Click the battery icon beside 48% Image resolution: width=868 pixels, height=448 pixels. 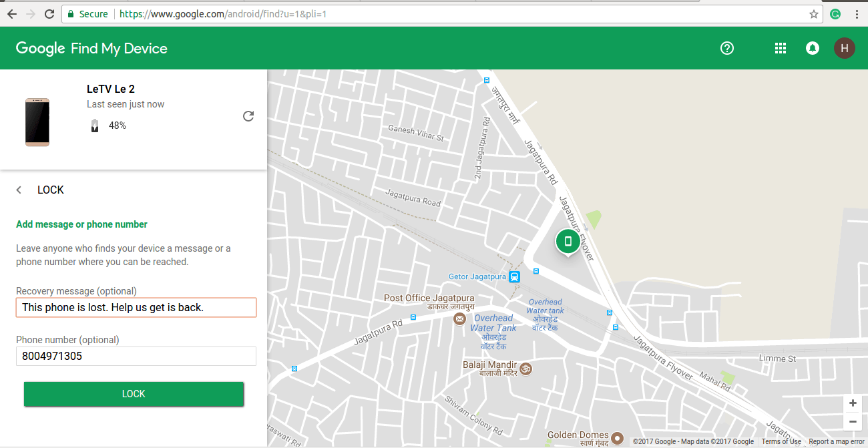click(x=95, y=125)
